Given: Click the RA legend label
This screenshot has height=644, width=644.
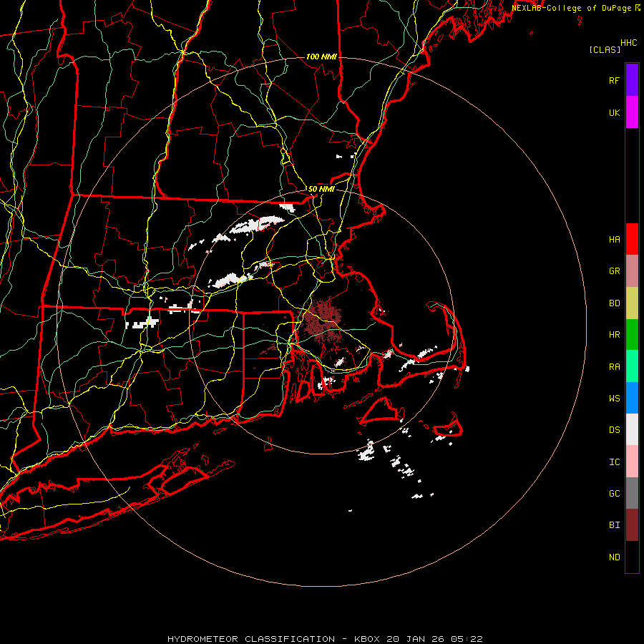Looking at the screenshot, I should [x=614, y=367].
